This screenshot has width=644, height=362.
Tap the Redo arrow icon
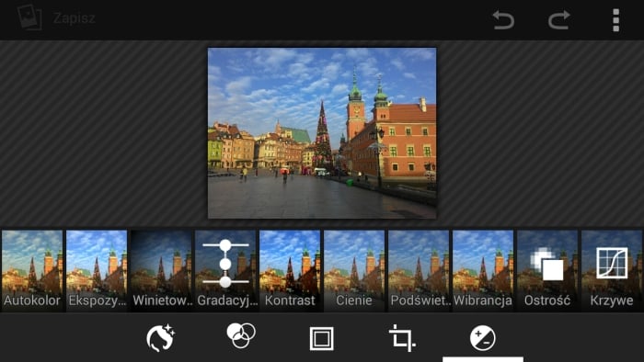click(x=559, y=19)
